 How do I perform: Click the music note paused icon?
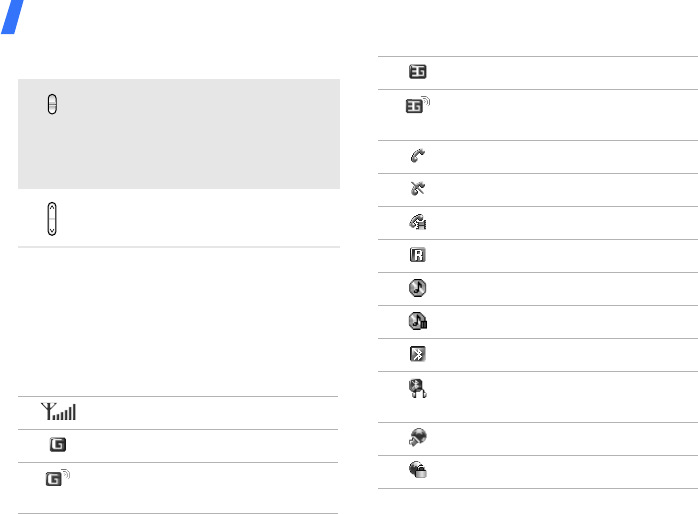click(x=417, y=321)
